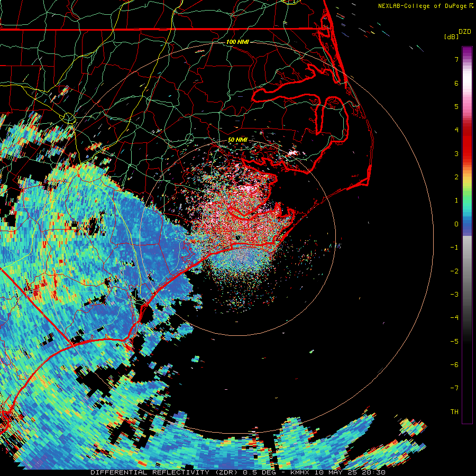
Task: Click the -5 value on the color scale
Action: tap(454, 342)
